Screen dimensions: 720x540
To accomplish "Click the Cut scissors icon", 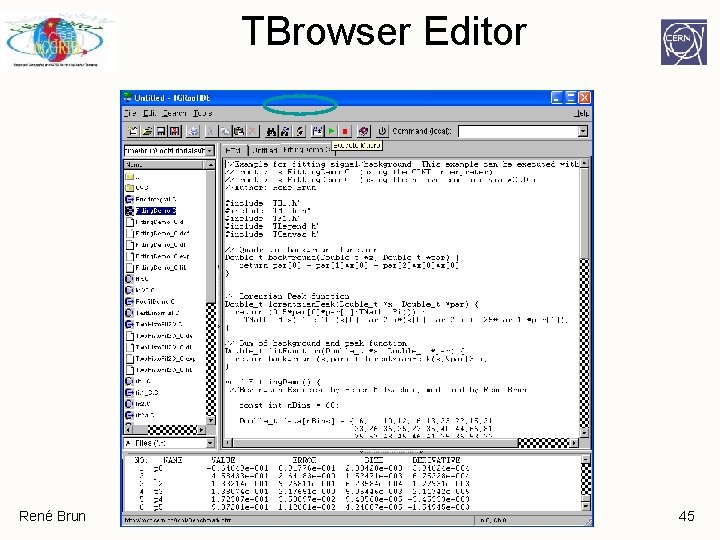I will point(210,131).
